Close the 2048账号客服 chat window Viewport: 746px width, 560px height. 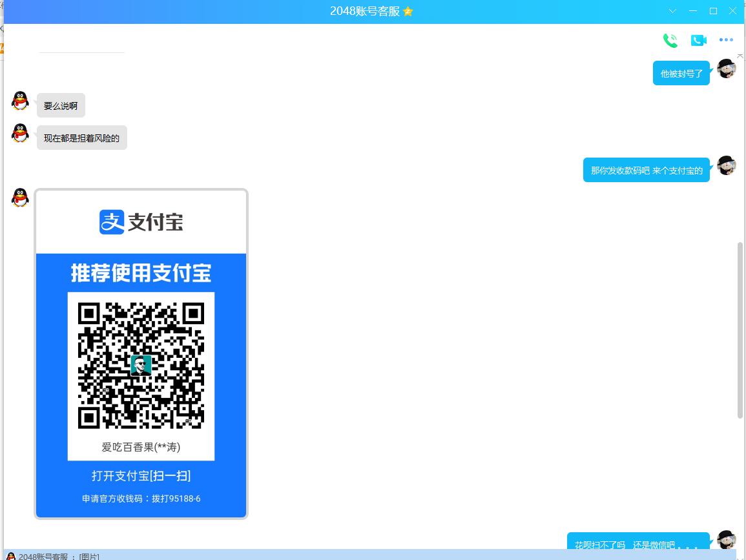click(732, 11)
